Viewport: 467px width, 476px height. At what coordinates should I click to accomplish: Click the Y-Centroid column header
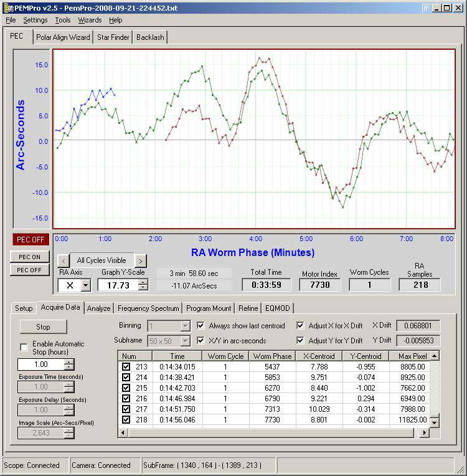(x=366, y=356)
